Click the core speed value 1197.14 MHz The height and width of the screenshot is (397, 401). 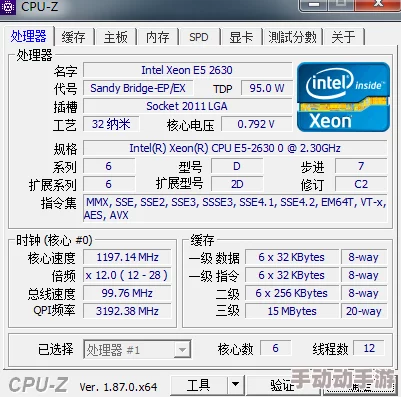click(127, 257)
